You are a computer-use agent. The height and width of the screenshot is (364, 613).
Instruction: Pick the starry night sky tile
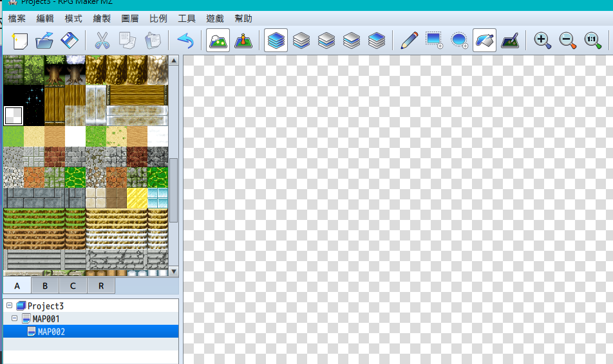point(34,105)
